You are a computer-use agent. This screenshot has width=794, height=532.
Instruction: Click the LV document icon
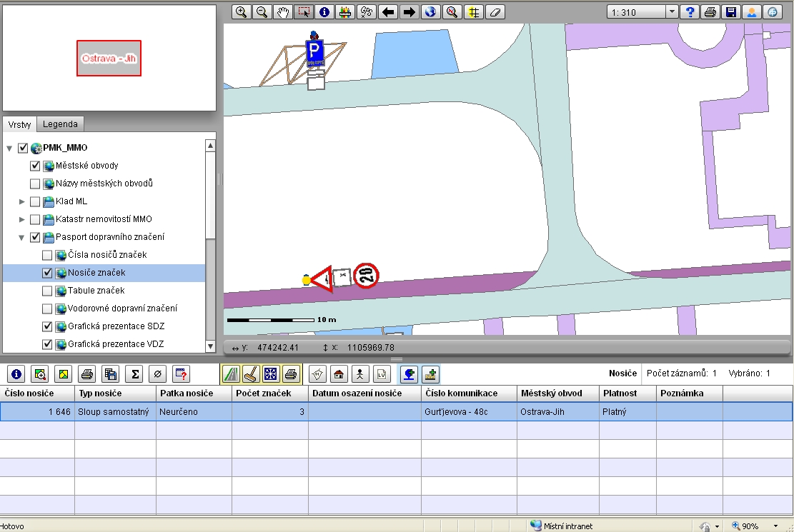(382, 374)
